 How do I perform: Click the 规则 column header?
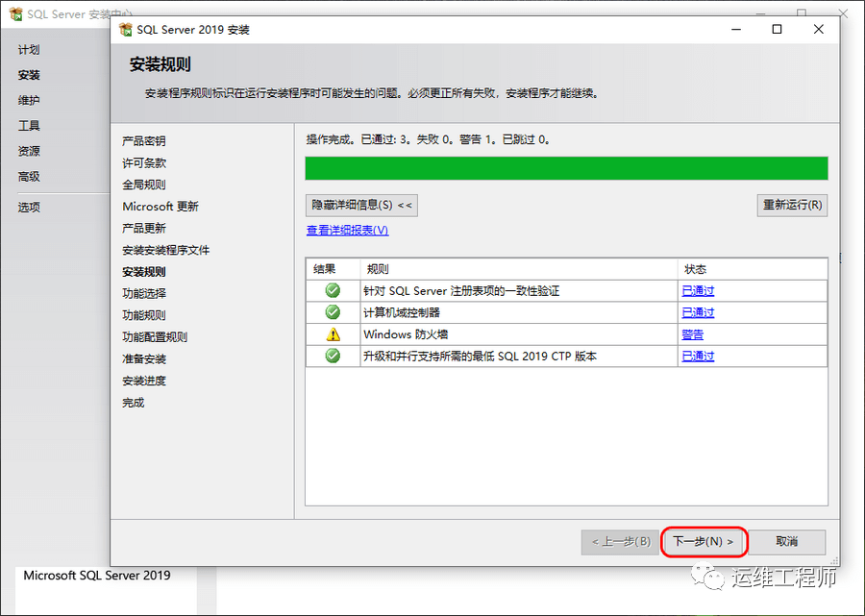519,269
